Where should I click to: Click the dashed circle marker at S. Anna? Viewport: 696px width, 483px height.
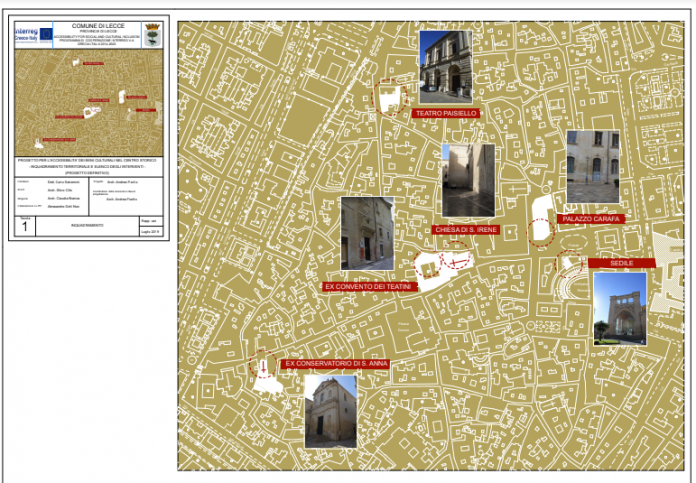[263, 364]
